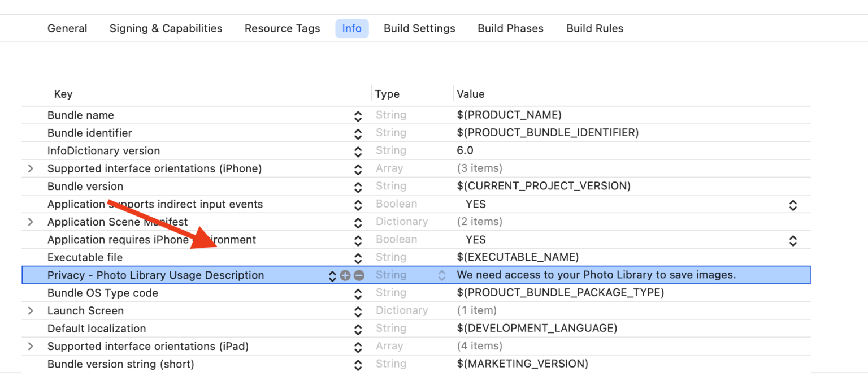Switch to the General tab
The height and width of the screenshot is (389, 868).
pos(67,28)
